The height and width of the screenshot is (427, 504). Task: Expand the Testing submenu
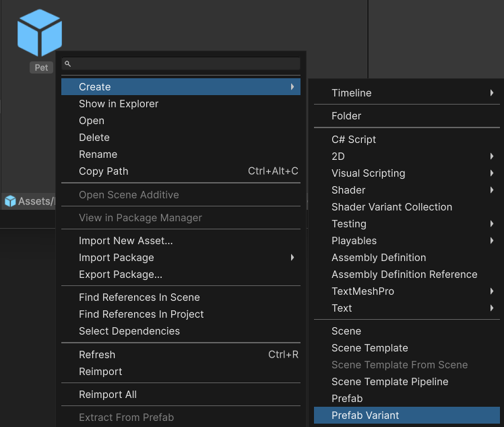tap(406, 224)
